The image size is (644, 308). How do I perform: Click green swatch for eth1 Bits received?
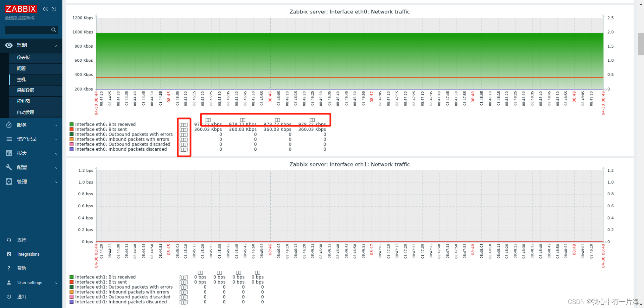click(71, 277)
